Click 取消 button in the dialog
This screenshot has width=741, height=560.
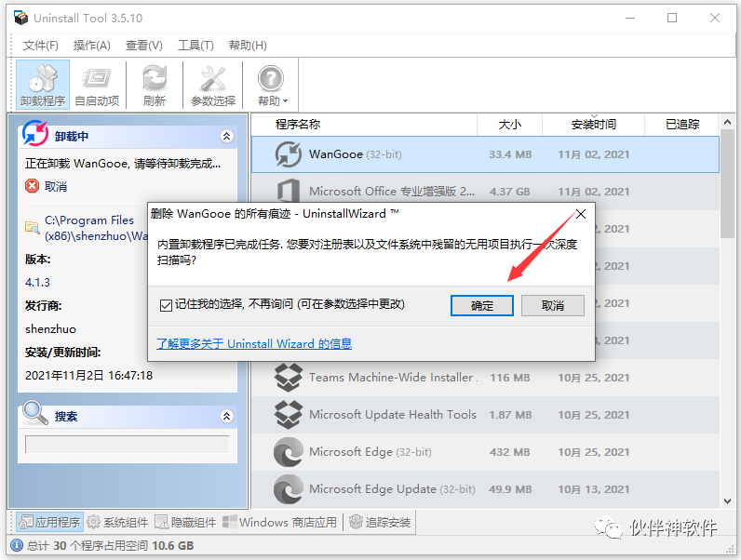click(552, 305)
